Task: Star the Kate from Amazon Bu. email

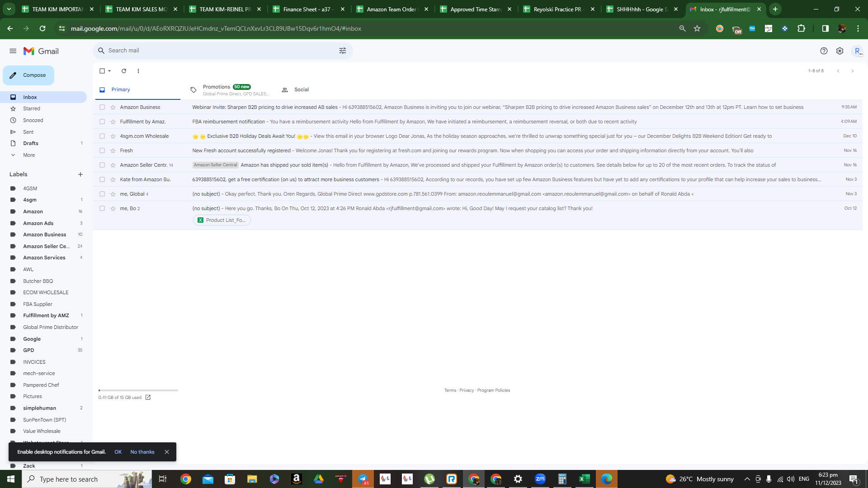Action: tap(113, 180)
